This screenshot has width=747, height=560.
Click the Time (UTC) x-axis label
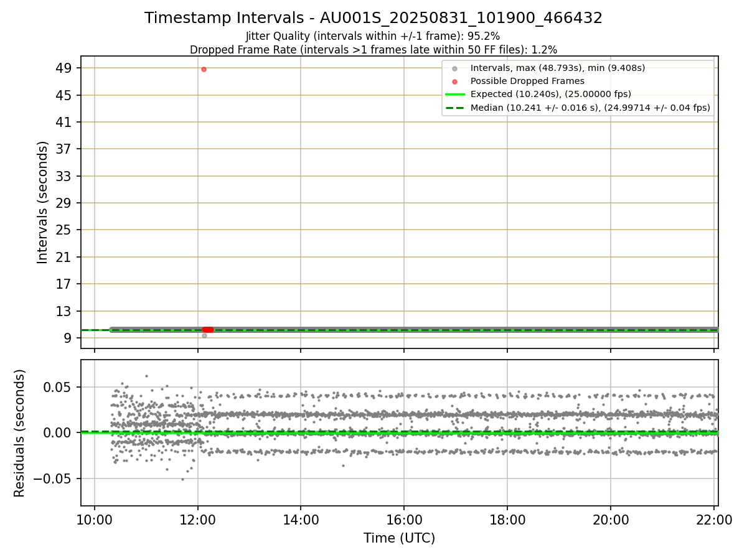click(x=400, y=538)
